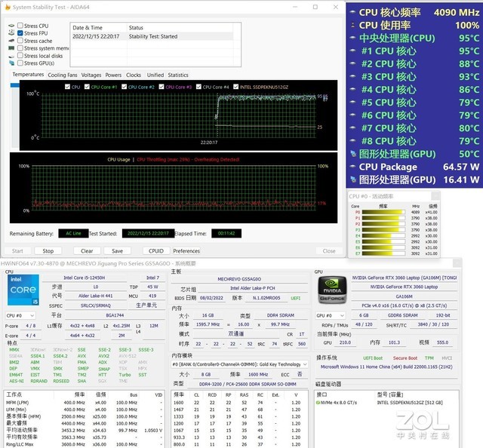Toggle the CPU Core #3 graph checkbox
This screenshot has width=483, height=448.
coord(162,87)
